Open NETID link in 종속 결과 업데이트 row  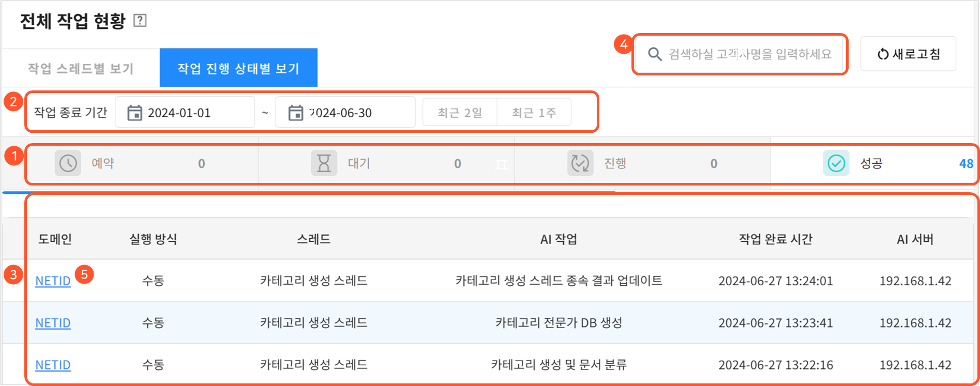pos(53,281)
